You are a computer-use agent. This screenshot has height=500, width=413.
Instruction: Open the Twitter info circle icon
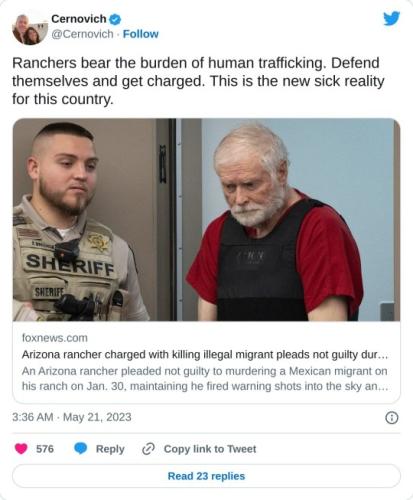pos(392,417)
